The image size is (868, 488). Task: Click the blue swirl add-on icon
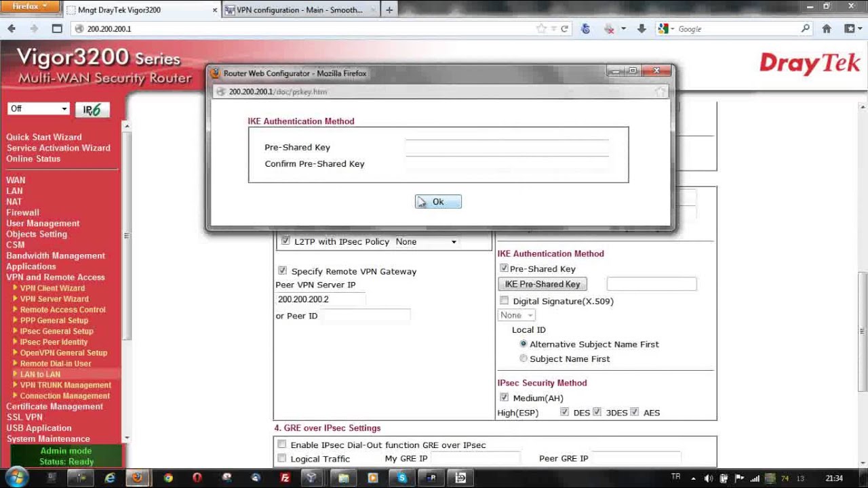click(586, 28)
